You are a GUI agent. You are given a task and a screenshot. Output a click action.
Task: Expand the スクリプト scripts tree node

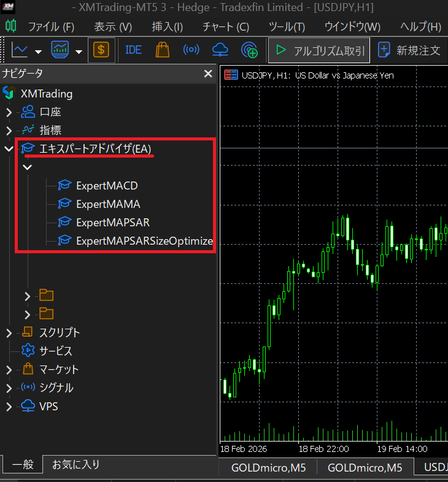coord(9,333)
